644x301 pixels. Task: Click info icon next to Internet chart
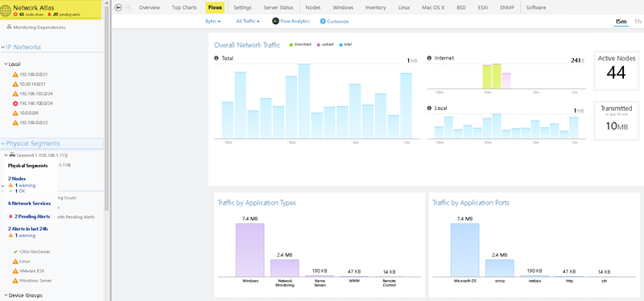point(429,58)
